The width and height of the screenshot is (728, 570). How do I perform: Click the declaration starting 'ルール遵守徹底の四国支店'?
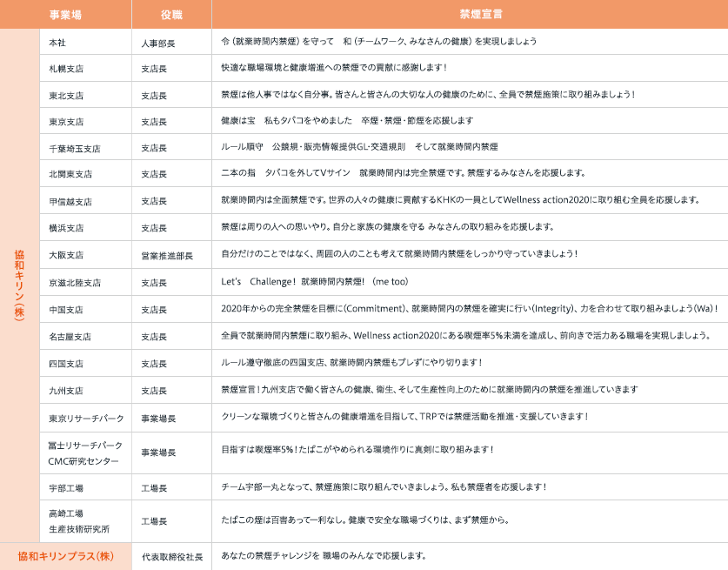(352, 362)
